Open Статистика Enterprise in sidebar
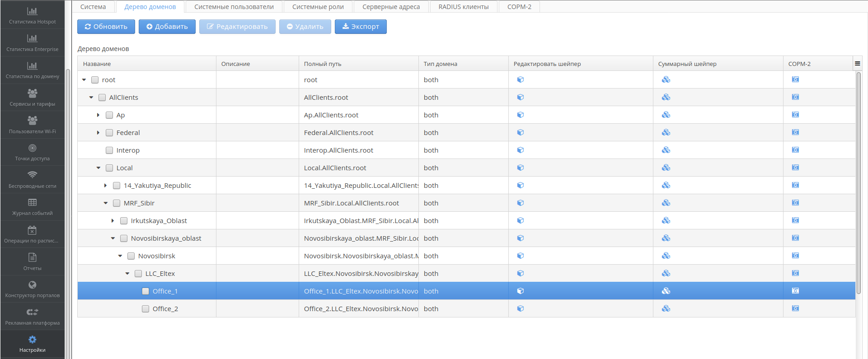The height and width of the screenshot is (359, 868). click(33, 43)
